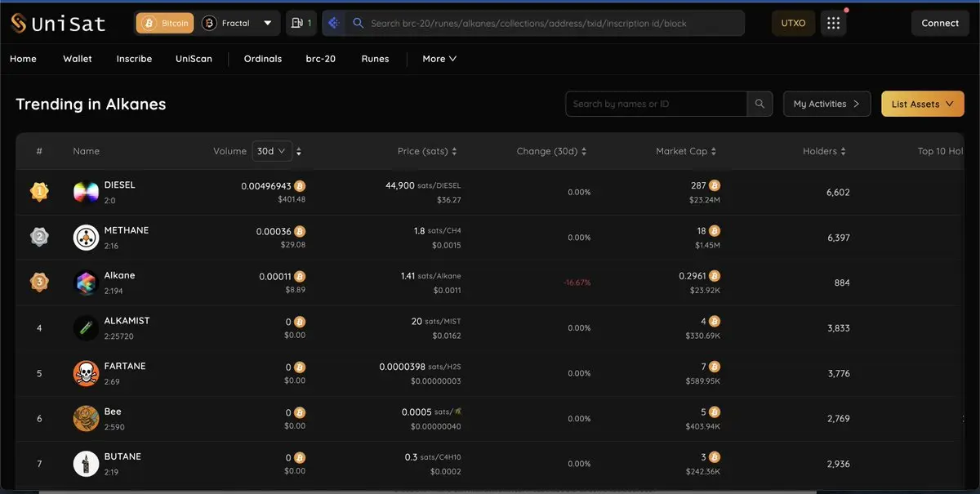The image size is (980, 494).
Task: Switch to the Fractal network
Action: click(226, 23)
